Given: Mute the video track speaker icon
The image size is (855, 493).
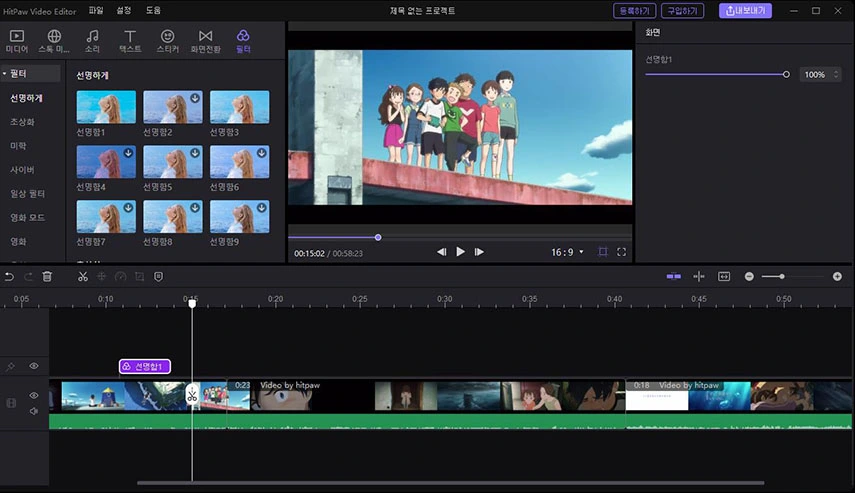Looking at the screenshot, I should coord(34,411).
